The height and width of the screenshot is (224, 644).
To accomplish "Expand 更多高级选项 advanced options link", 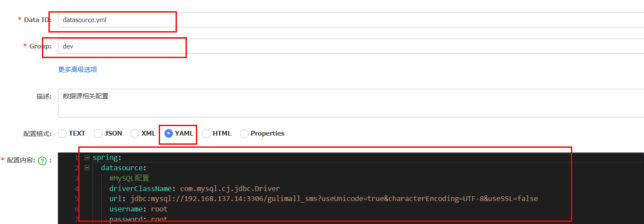I will click(78, 69).
